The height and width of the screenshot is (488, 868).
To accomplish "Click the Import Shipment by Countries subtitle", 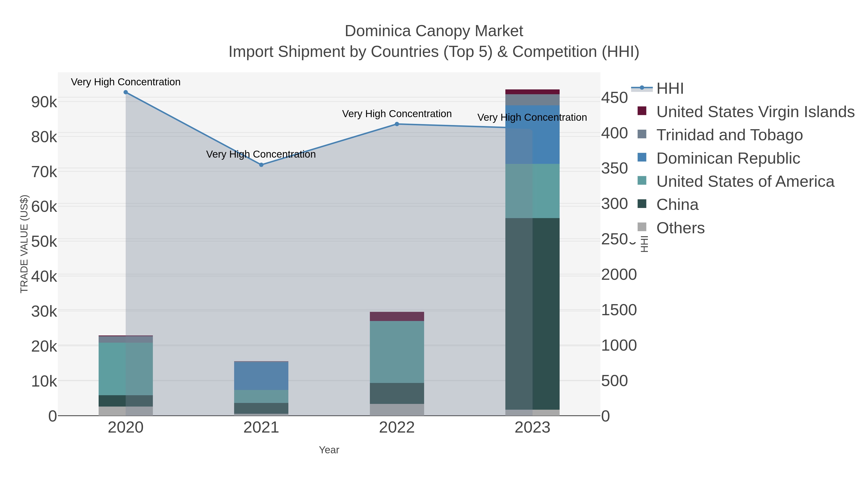I will (434, 52).
